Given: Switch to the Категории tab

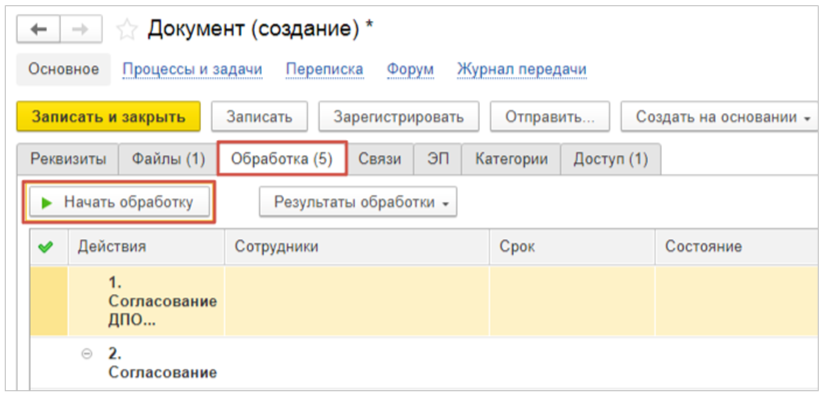Looking at the screenshot, I should pos(511,159).
